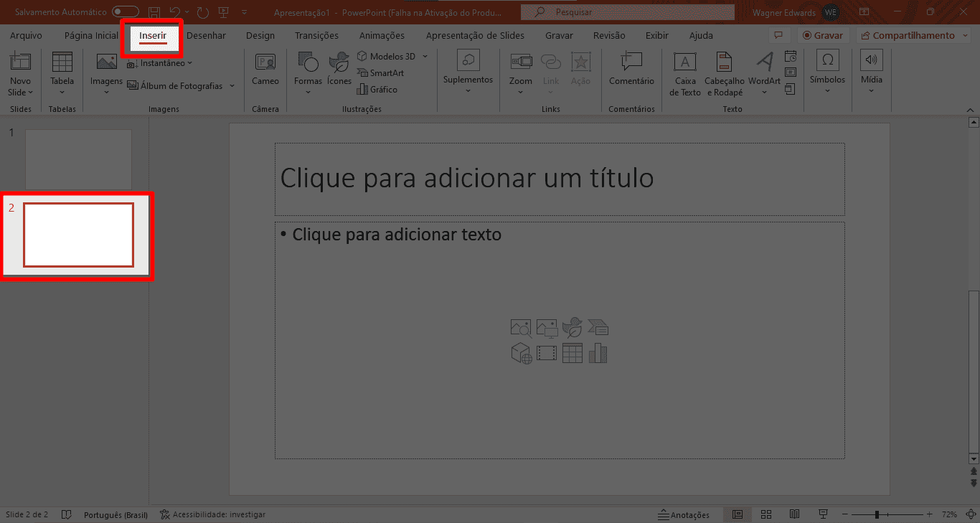Open Apresentação de Slides tab
Screen dimensions: 980x523
475,35
